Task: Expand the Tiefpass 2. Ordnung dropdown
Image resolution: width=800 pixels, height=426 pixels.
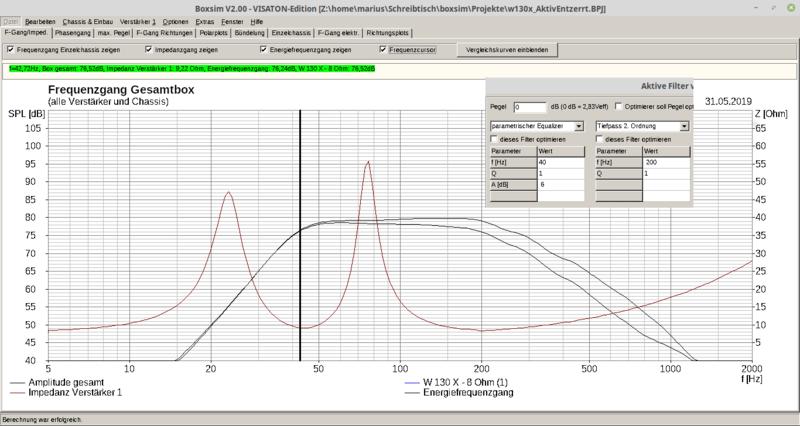Action: tap(684, 126)
